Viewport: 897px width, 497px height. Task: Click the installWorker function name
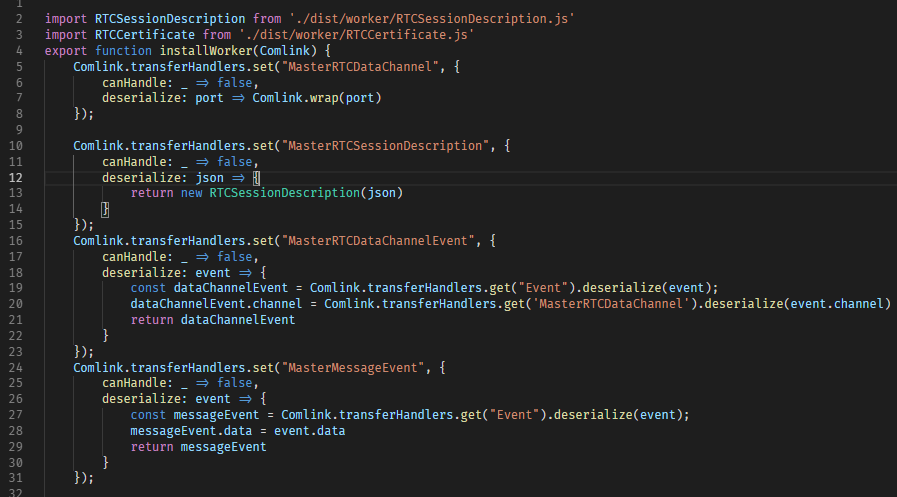point(206,51)
